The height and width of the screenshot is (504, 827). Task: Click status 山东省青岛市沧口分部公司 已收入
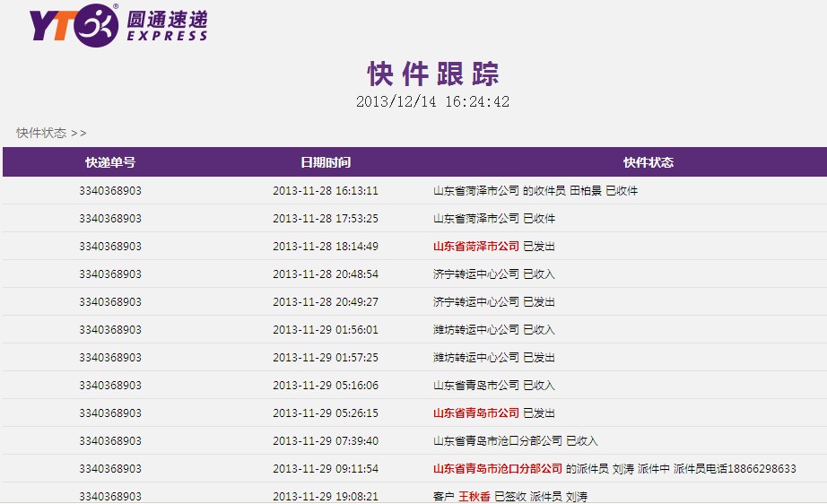(516, 441)
